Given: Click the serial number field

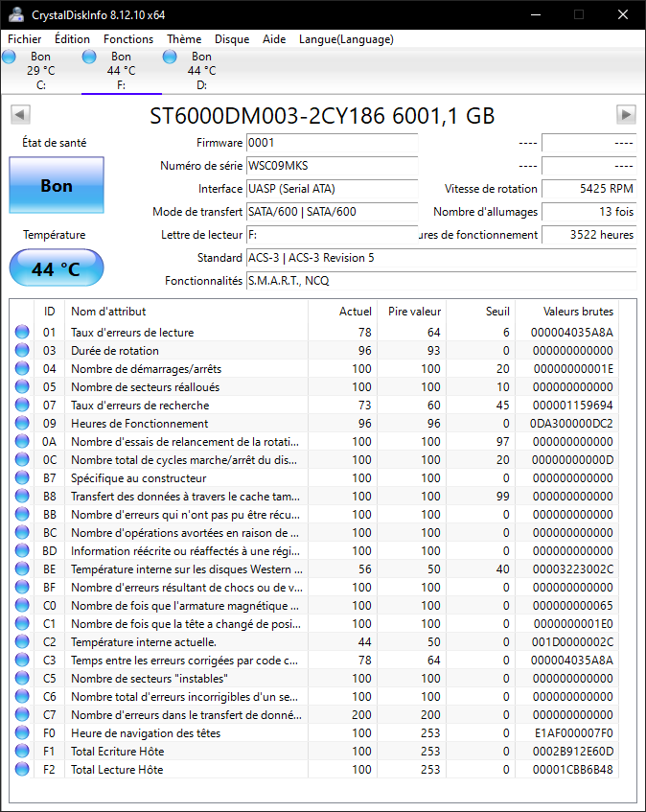Looking at the screenshot, I should (x=332, y=166).
